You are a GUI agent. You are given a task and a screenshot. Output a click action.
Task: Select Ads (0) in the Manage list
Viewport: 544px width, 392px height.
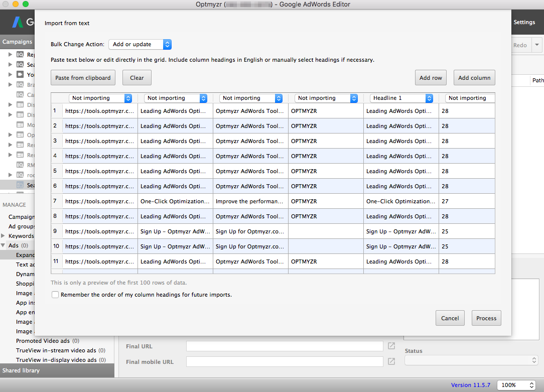coord(19,245)
